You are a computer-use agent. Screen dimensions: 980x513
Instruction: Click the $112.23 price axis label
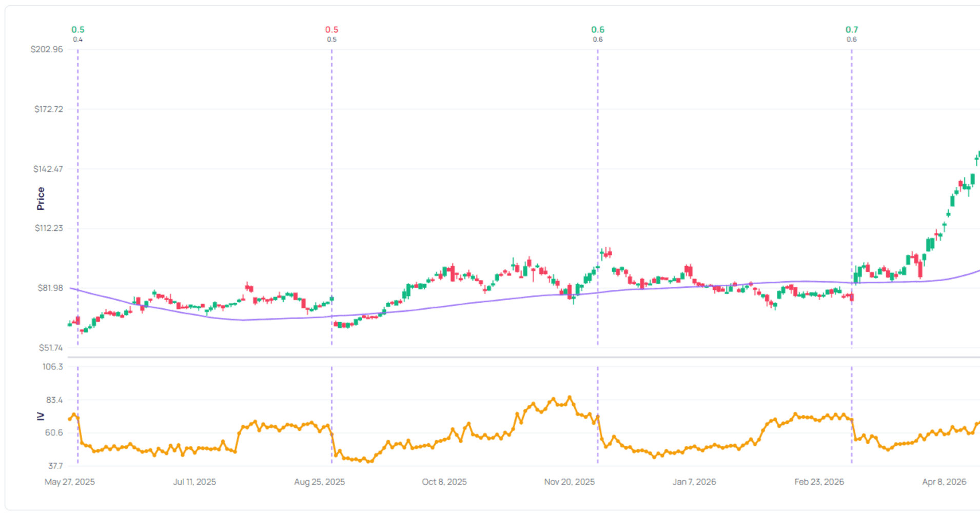click(x=49, y=228)
